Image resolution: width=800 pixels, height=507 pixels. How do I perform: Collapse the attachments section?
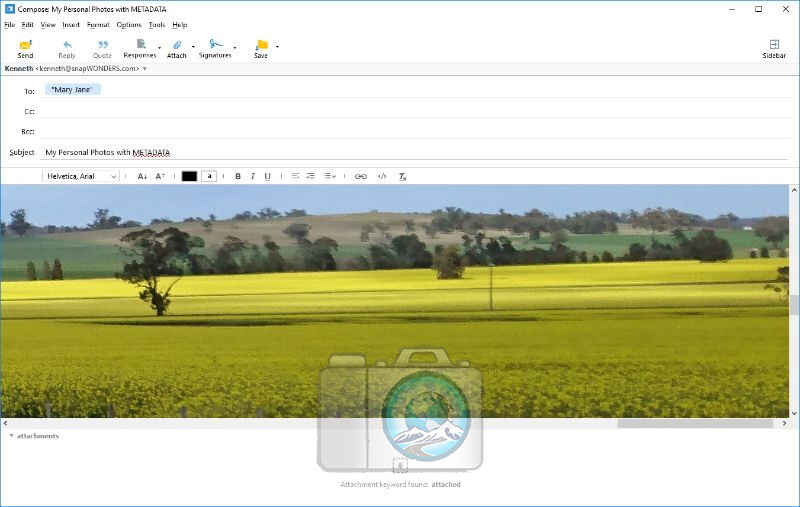11,436
